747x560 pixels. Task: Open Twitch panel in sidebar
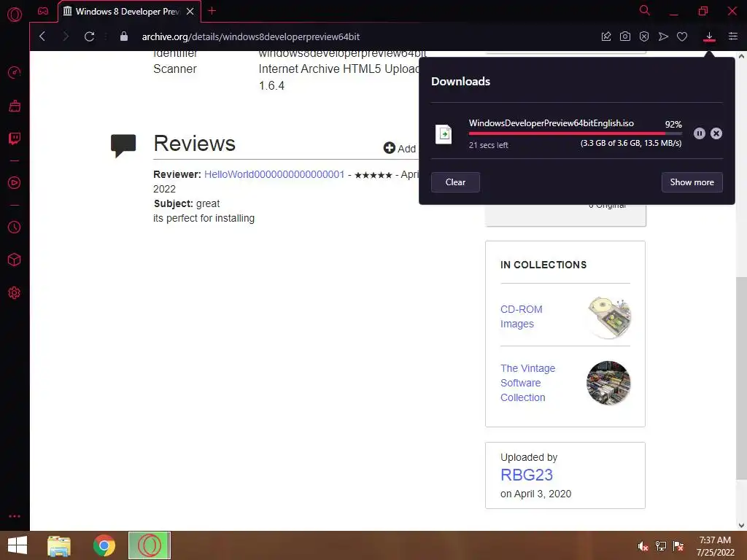point(15,139)
